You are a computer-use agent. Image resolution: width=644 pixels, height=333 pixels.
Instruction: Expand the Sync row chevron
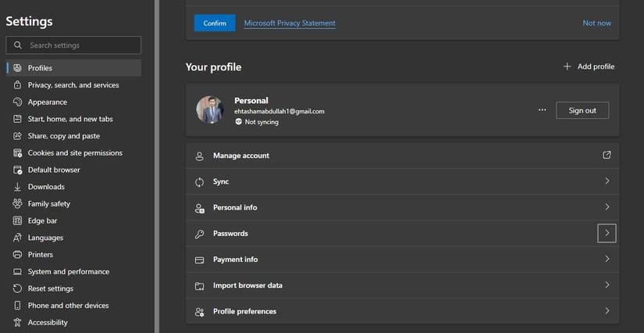607,181
